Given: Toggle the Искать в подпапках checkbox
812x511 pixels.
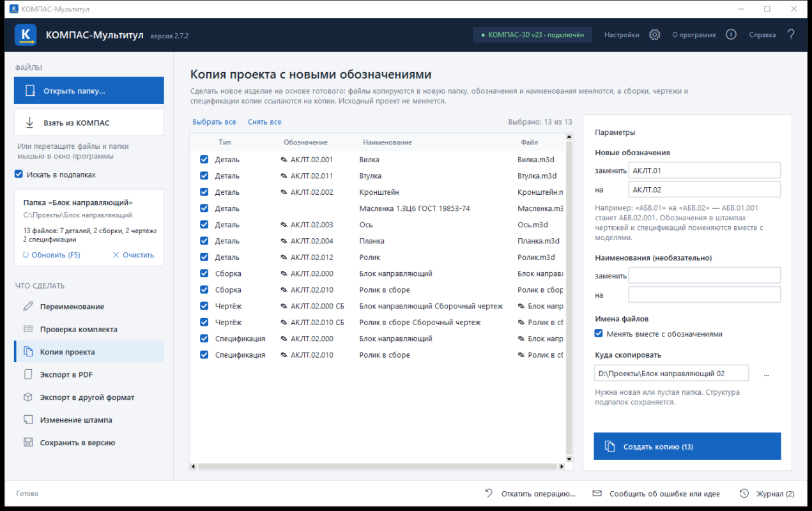Looking at the screenshot, I should 19,174.
